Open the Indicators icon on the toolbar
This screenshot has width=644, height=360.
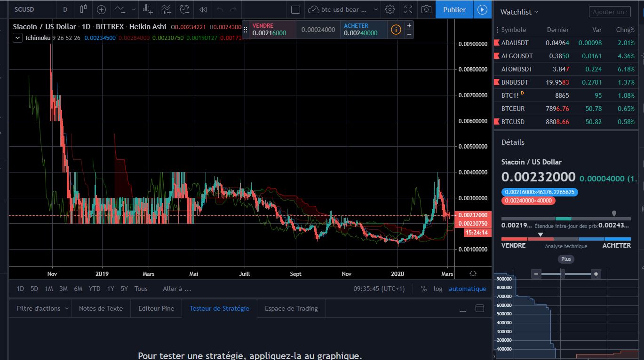[119, 9]
